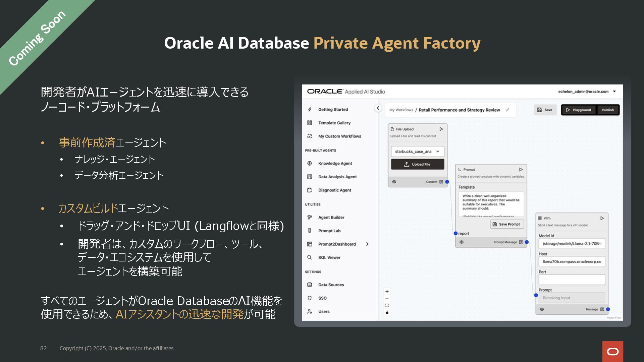Toggle the eye icon on Prompt node

coord(462,242)
